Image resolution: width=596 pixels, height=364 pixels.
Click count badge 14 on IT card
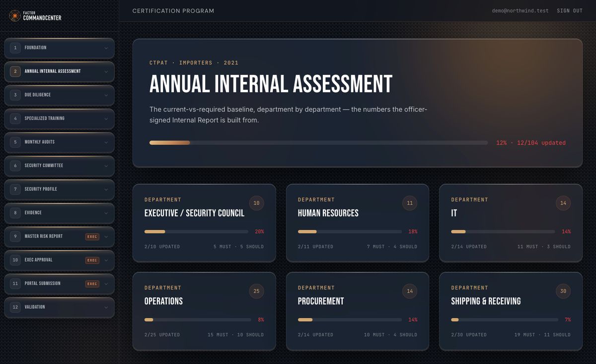(563, 203)
